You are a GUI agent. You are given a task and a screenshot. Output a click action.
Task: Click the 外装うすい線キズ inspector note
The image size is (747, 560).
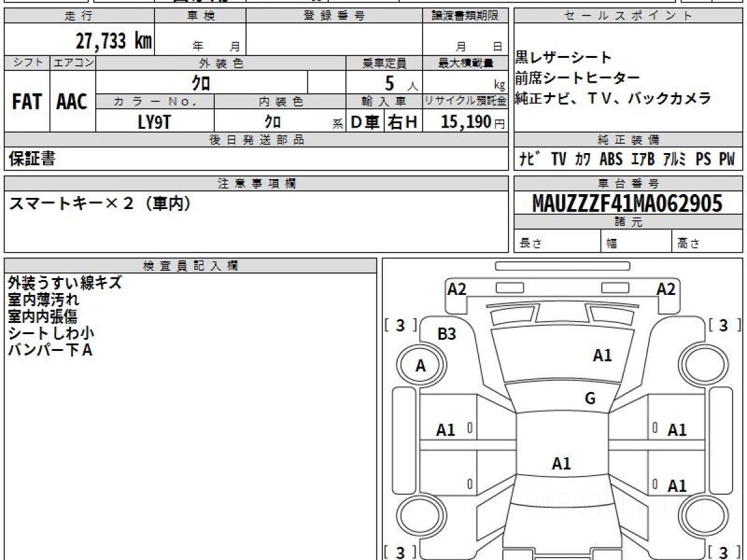tap(65, 282)
